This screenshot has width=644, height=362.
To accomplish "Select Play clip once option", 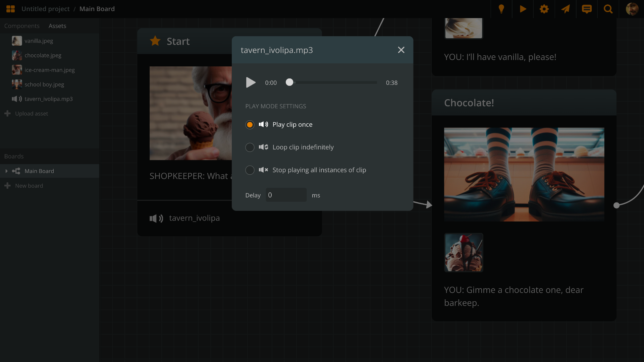I will click(250, 125).
